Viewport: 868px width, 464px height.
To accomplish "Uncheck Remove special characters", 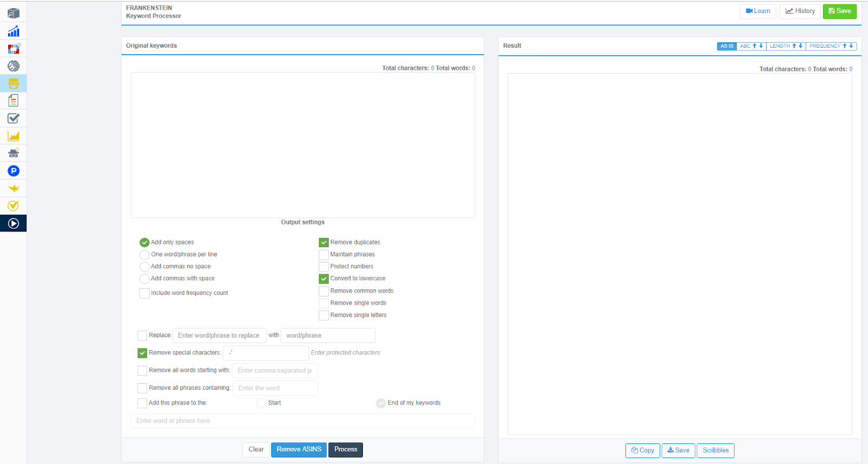I will [x=142, y=353].
